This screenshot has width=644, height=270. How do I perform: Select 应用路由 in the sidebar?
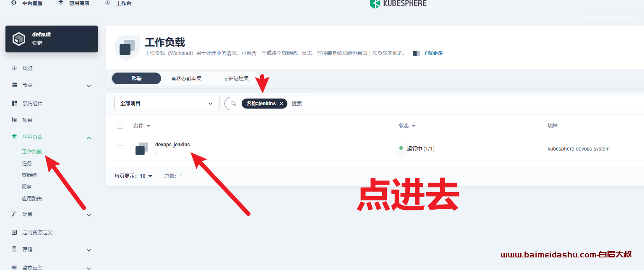tap(32, 199)
